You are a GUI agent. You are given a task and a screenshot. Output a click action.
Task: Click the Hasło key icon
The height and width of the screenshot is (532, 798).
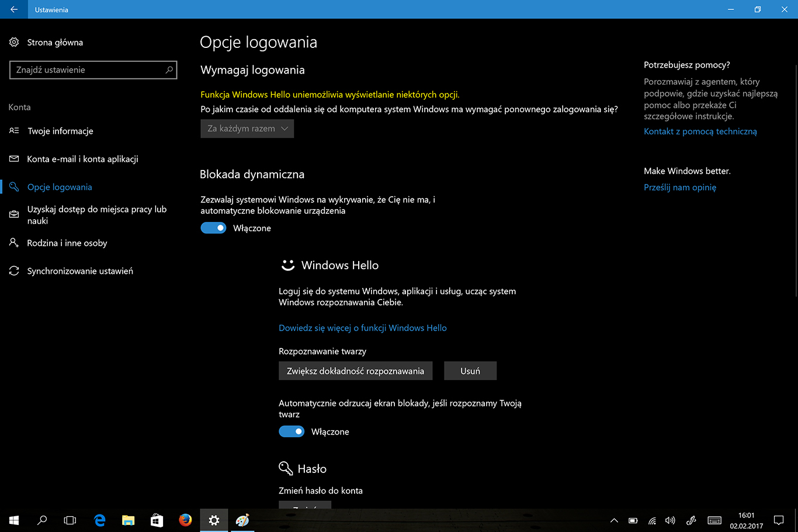point(285,468)
